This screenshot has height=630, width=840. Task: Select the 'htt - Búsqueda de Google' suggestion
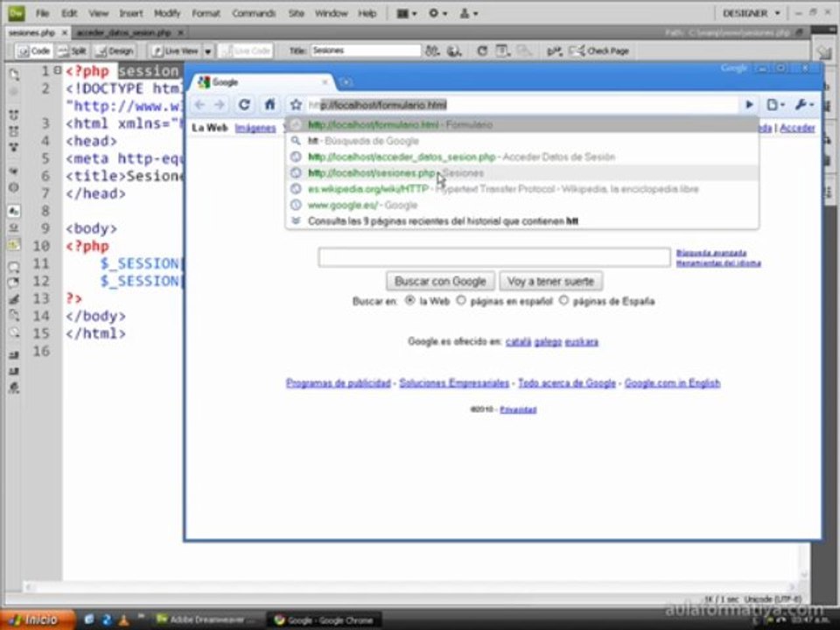click(522, 141)
